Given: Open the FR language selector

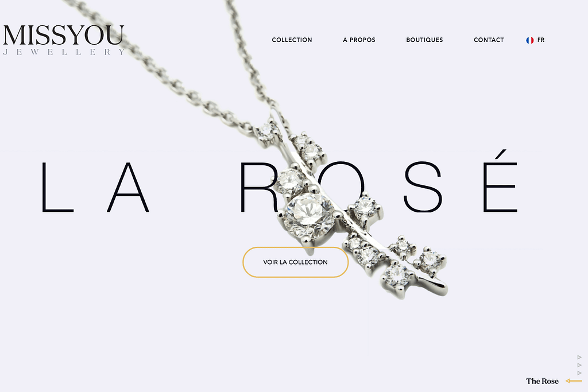Looking at the screenshot, I should click(541, 40).
